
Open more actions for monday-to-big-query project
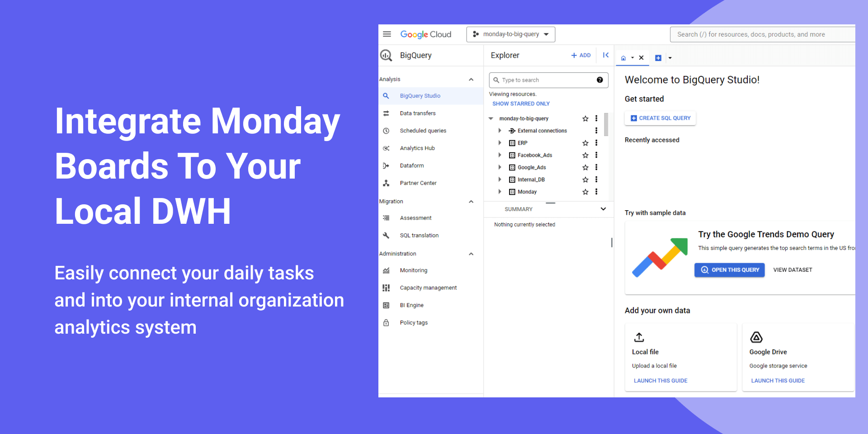[x=596, y=118]
